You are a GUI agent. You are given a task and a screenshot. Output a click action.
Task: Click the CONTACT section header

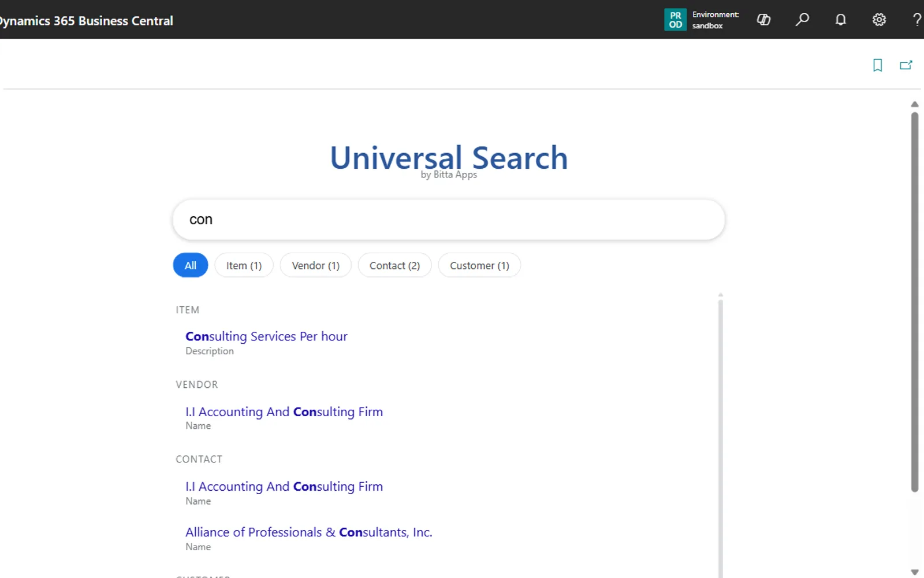click(x=199, y=459)
